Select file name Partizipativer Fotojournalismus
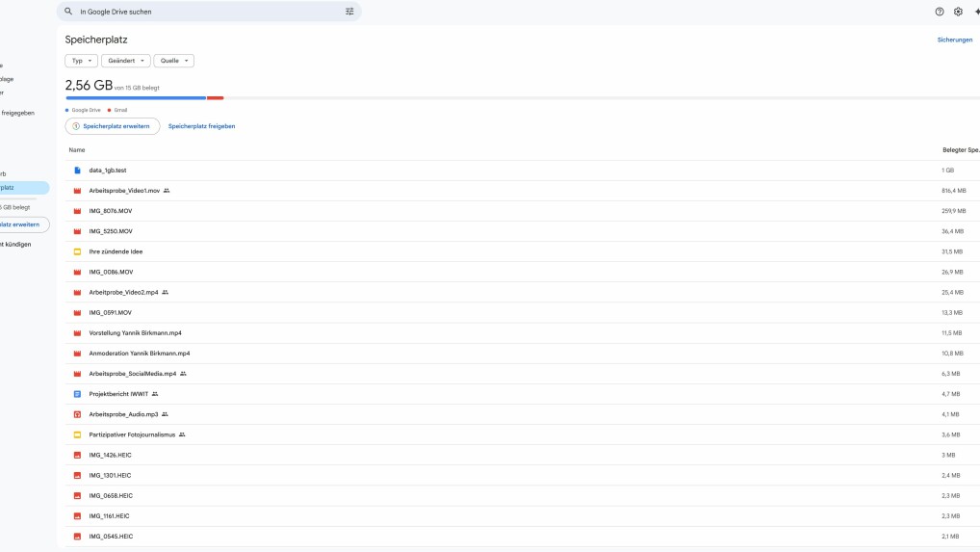This screenshot has height=552, width=980. 132,434
